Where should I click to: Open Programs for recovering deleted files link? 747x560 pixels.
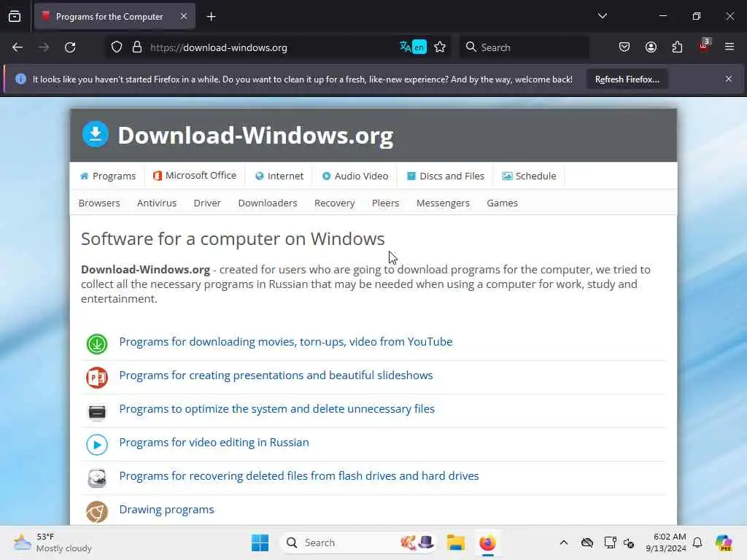298,476
